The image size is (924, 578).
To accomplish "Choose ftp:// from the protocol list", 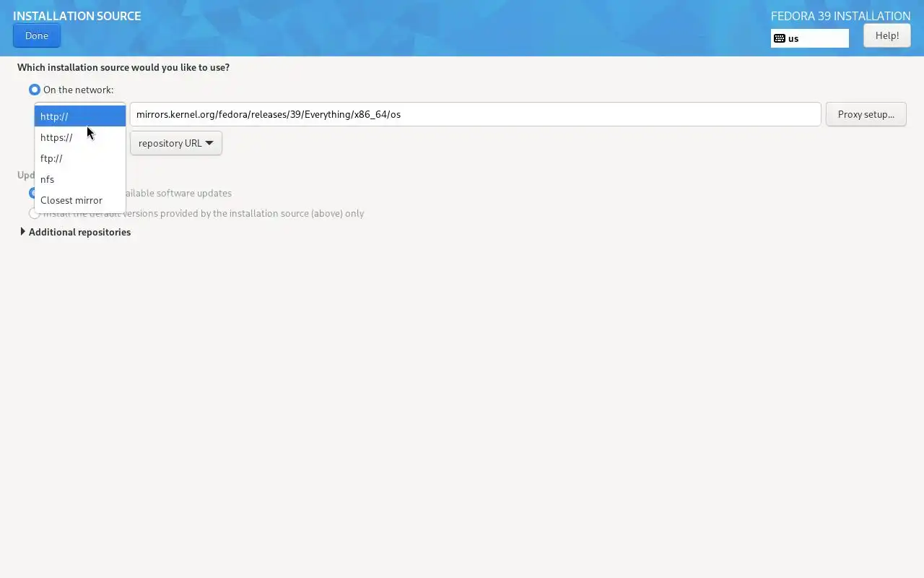I will coord(80,158).
